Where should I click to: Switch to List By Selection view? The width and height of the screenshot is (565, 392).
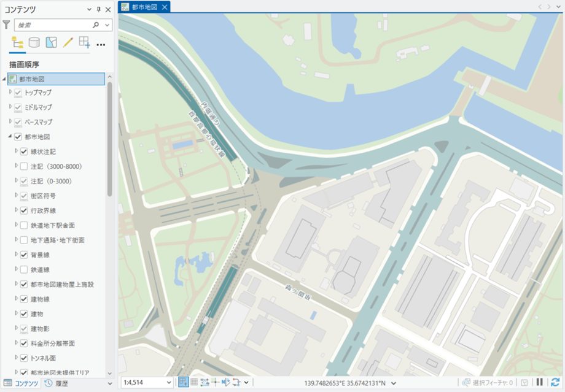(x=52, y=43)
